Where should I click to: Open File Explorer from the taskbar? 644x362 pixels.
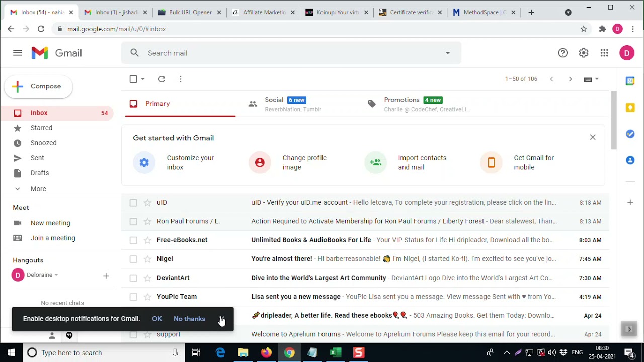(243, 353)
